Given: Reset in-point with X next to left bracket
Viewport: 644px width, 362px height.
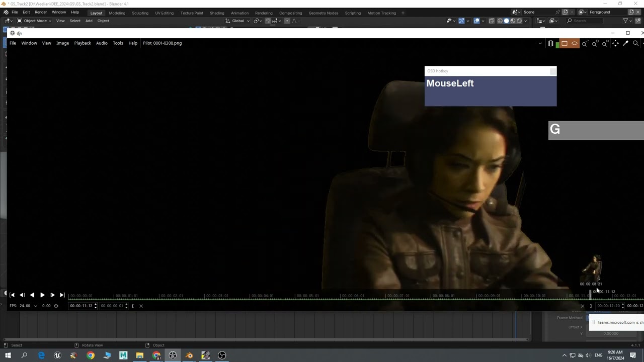Looking at the screenshot, I should coord(141,306).
